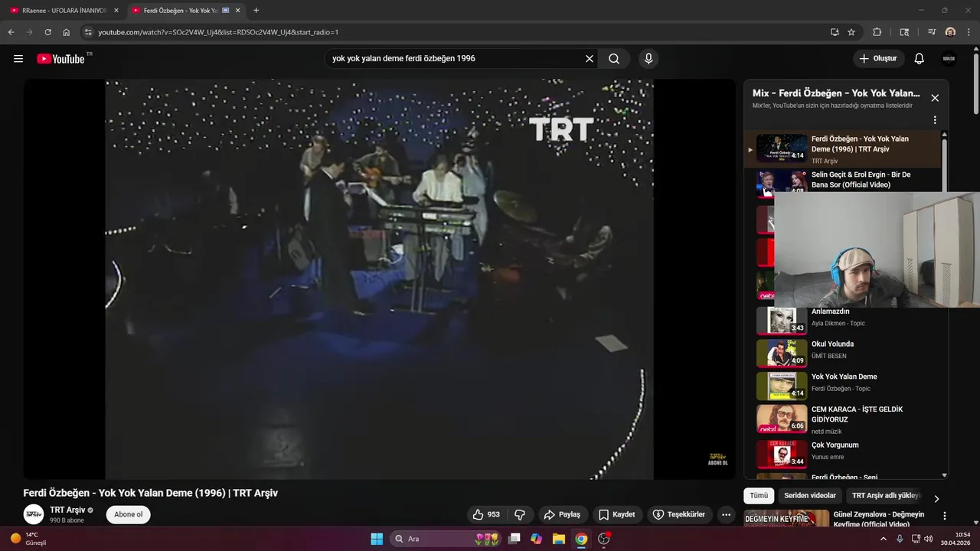Play CEM KARACA İşte Geldik Gidiyoruz
The height and width of the screenshot is (551, 980).
coord(842,419)
